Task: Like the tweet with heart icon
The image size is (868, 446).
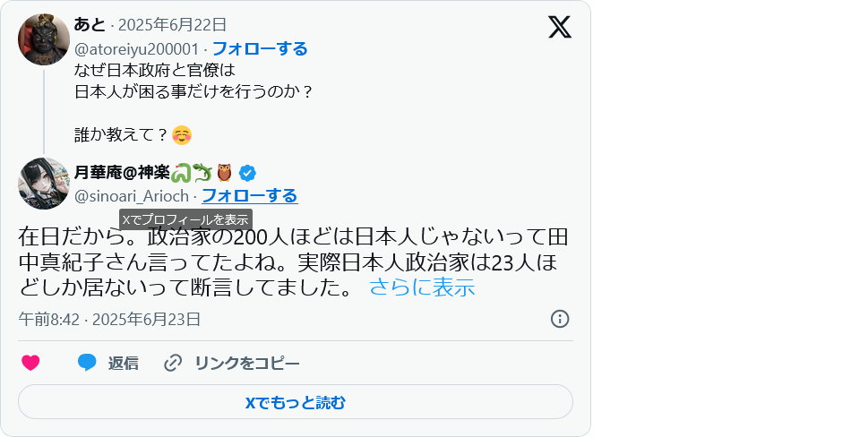Action: [x=30, y=363]
